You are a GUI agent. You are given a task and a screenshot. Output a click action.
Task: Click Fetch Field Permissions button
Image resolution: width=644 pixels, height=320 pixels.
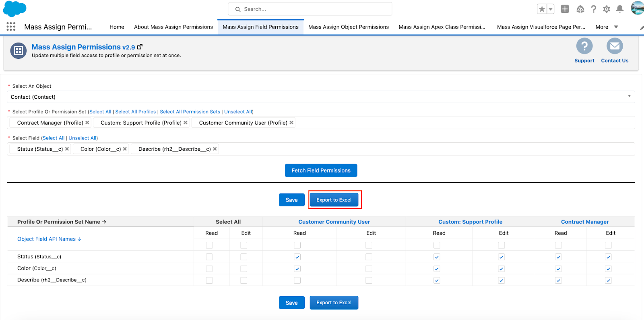pyautogui.click(x=321, y=170)
